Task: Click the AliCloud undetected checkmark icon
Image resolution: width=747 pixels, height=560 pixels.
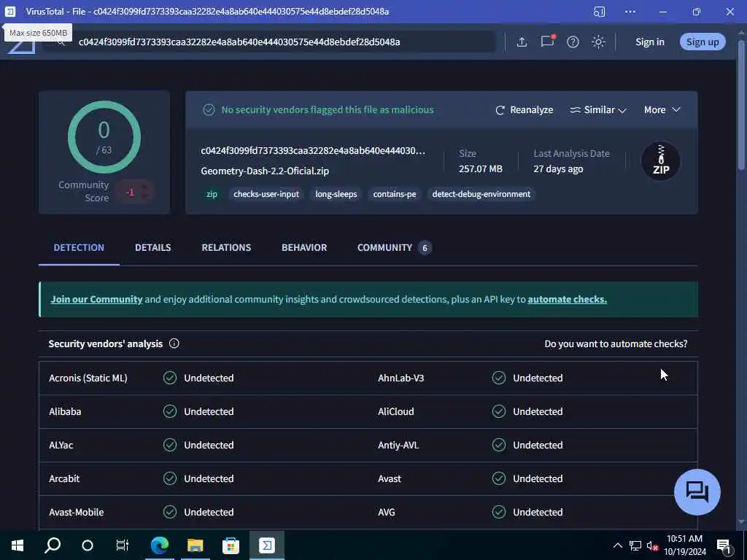Action: pyautogui.click(x=499, y=411)
